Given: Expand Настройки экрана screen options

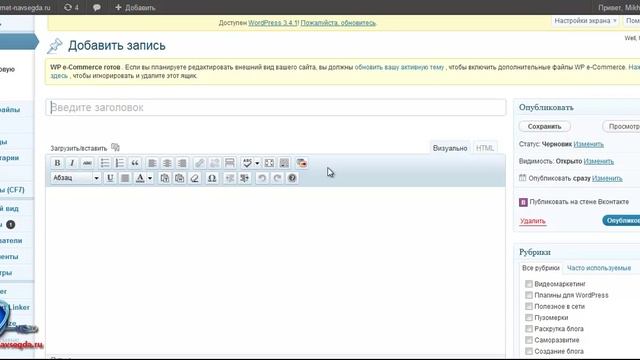Looking at the screenshot, I should pyautogui.click(x=585, y=20).
